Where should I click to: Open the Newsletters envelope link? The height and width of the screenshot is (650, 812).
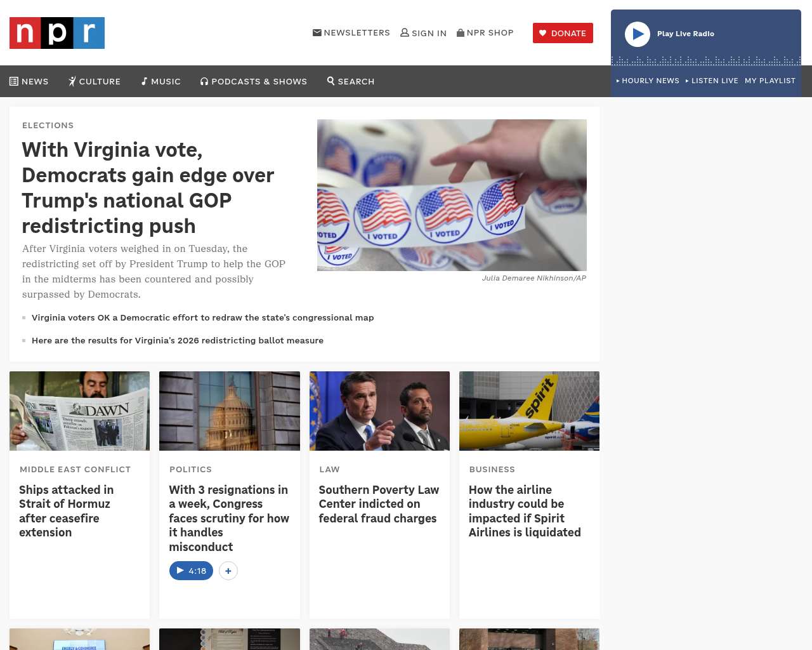[351, 32]
